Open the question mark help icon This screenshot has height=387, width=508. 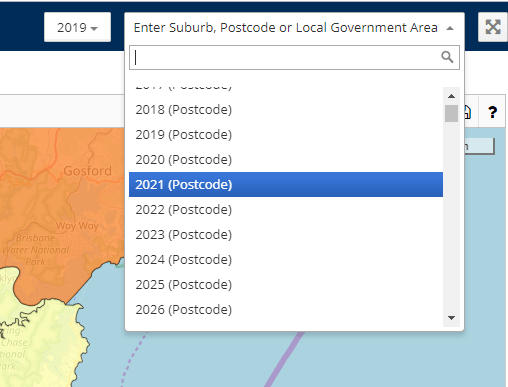[x=492, y=112]
